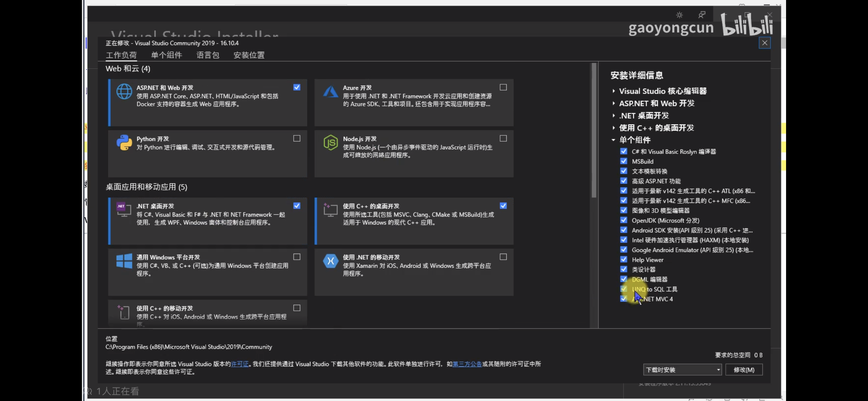Click the Node.js hexagon logo icon
868x401 pixels.
point(330,143)
